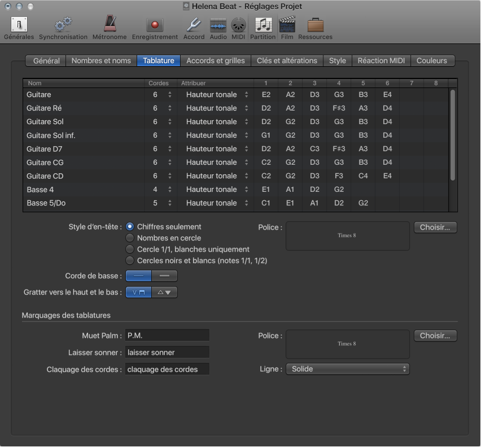Select Nombres en cercle option

click(x=130, y=238)
